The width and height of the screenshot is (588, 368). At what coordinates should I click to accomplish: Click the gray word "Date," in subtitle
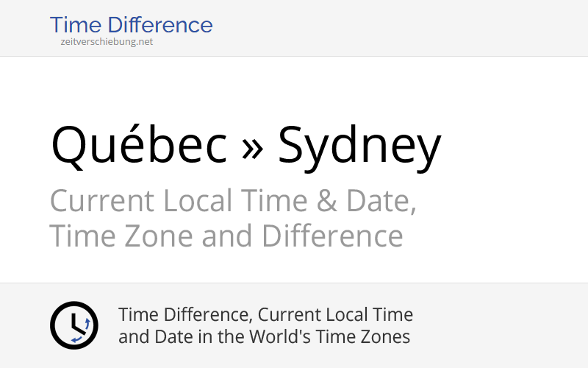381,202
